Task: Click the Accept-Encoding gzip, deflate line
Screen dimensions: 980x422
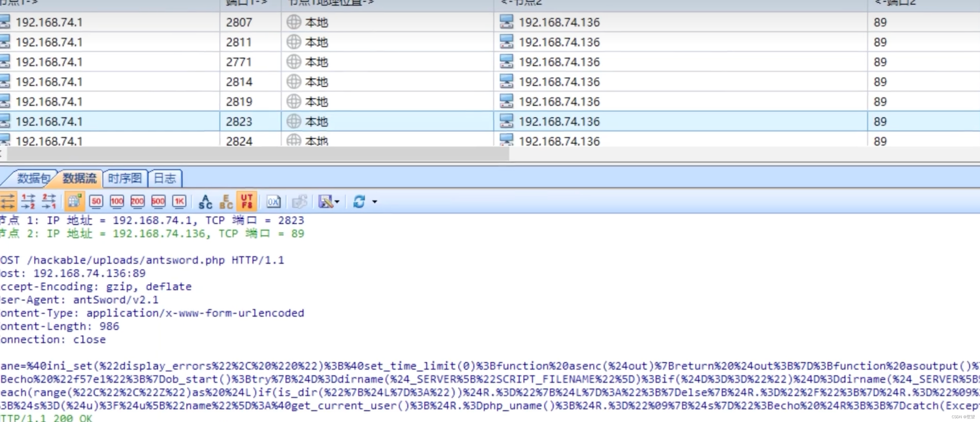Action: click(x=96, y=286)
